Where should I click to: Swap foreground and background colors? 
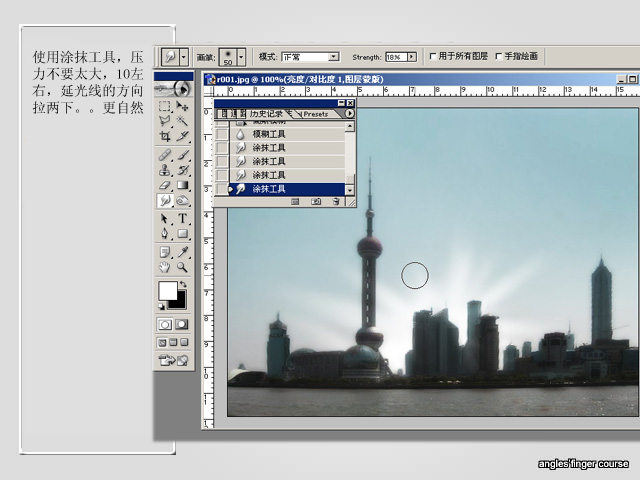(x=183, y=284)
